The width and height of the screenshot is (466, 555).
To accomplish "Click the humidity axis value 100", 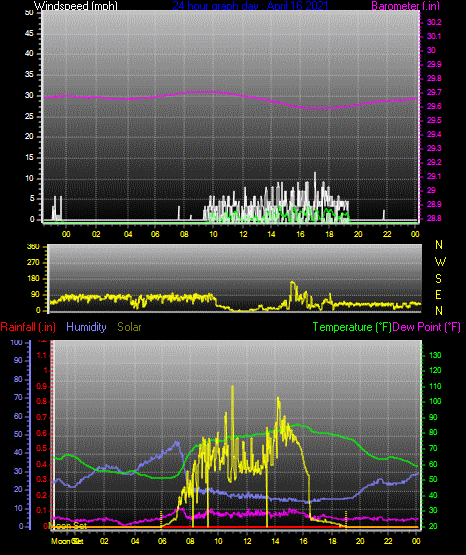I will click(x=17, y=342).
